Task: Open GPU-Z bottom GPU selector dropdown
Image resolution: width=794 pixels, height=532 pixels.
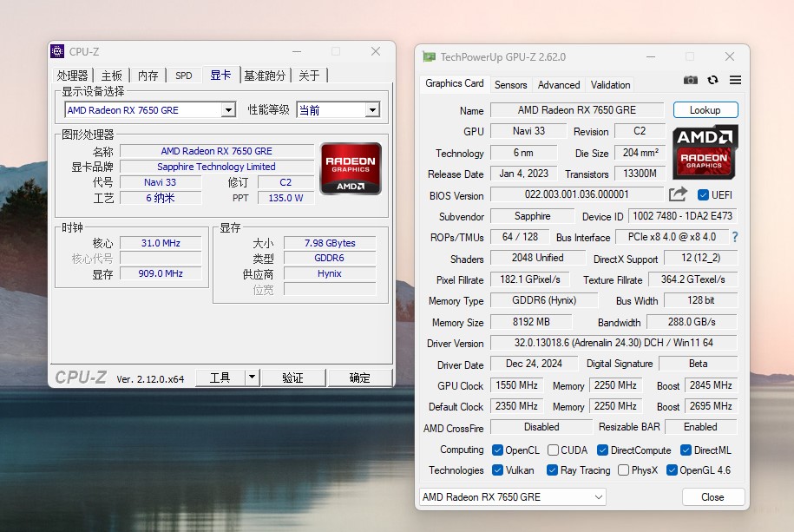Action: 513,497
